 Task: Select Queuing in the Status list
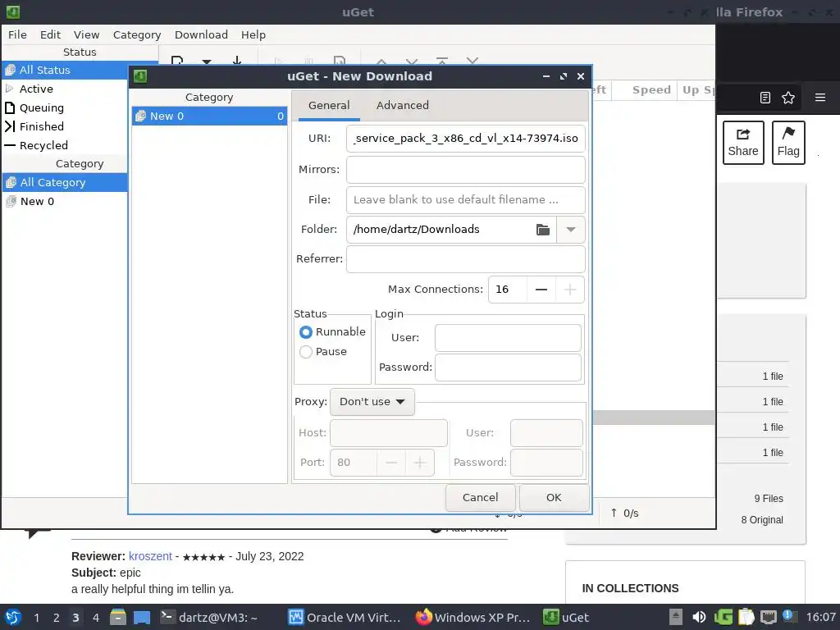[65, 107]
